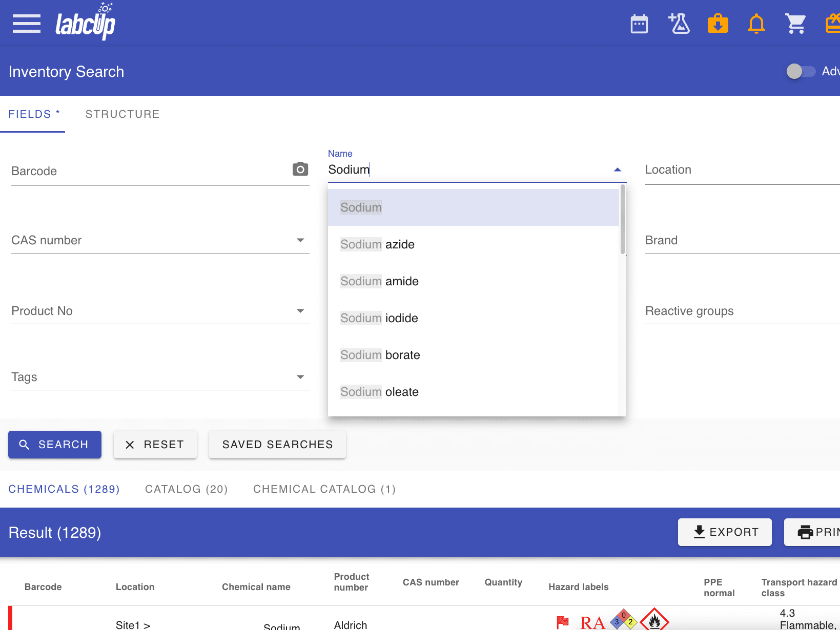Select Sodium azide from suggestions
The height and width of the screenshot is (630, 840).
pos(377,244)
